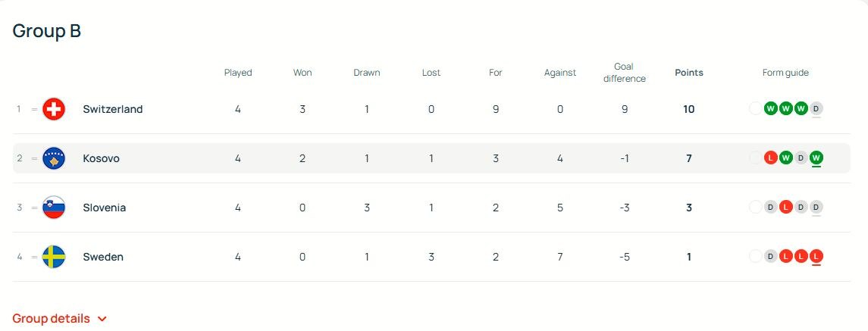Click the Switzerland flag icon
The width and height of the screenshot is (868, 331).
tap(54, 109)
